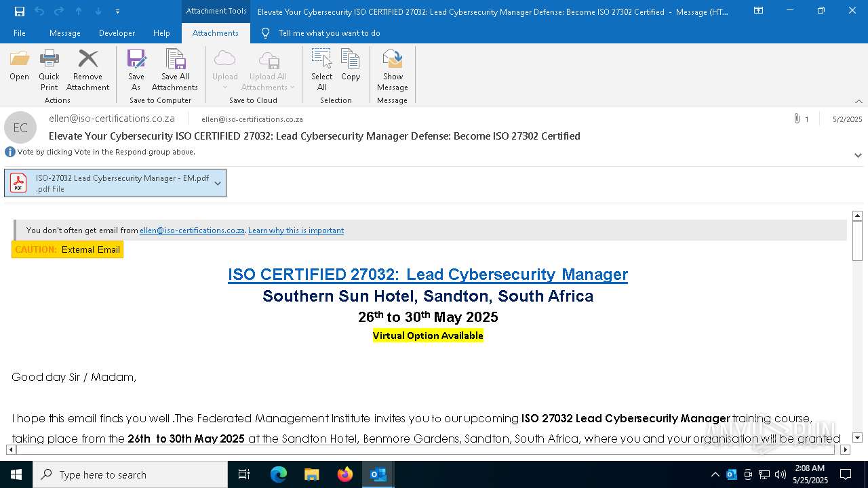Quick Print the attachment
Screen dimensions: 868x488
(x=49, y=70)
